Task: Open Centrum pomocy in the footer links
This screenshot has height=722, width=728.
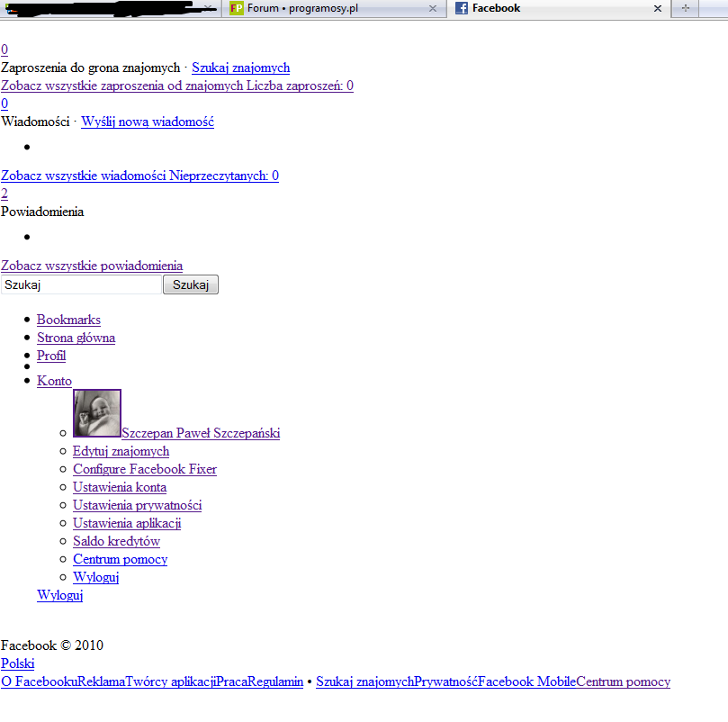Action: coord(623,681)
